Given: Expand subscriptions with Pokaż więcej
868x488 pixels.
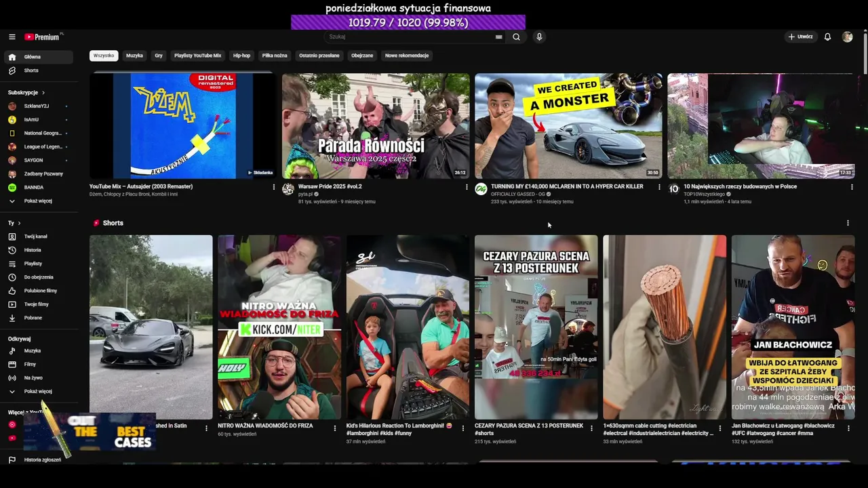Looking at the screenshot, I should (38, 201).
